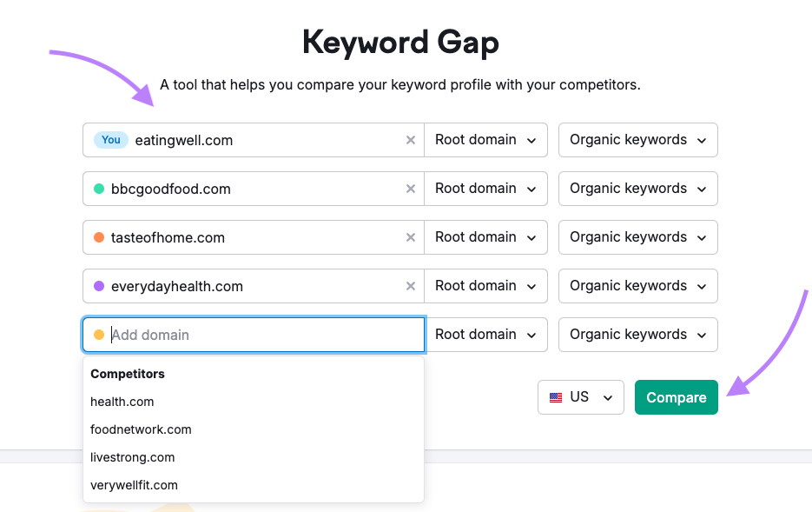Clear tasteofhome.com from its input row

410,237
